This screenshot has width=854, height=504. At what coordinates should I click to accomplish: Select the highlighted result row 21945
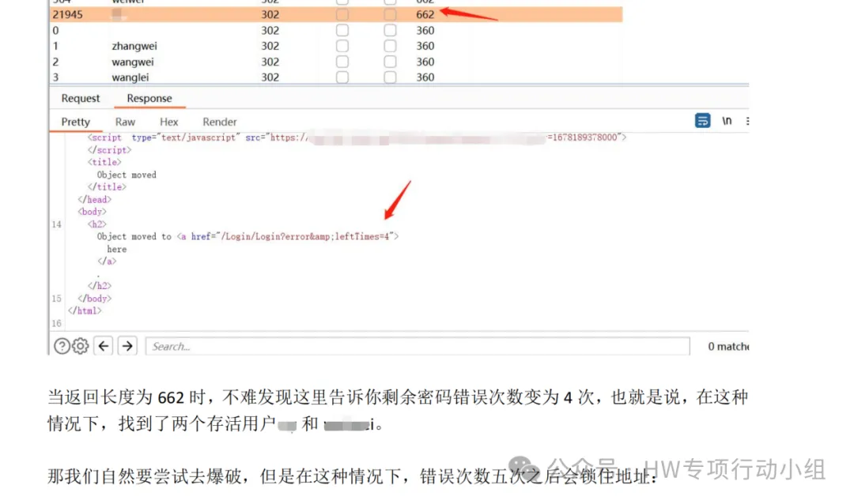click(336, 15)
